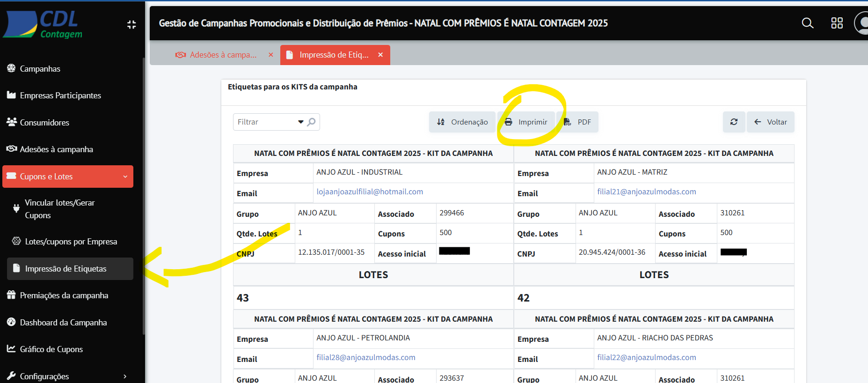Close the Adesões à campanha tab
The height and width of the screenshot is (383, 868).
pyautogui.click(x=271, y=55)
